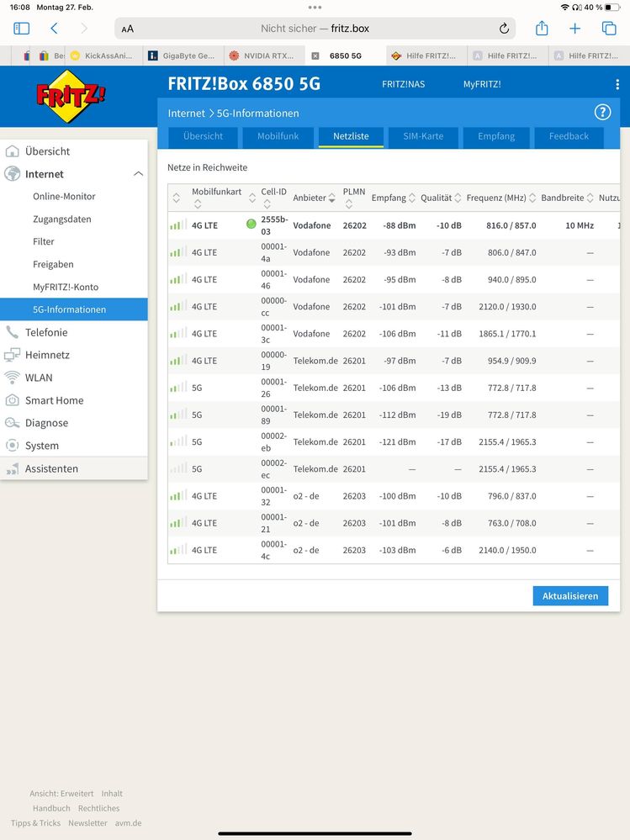Click the FRITZ! logo

coord(70,97)
